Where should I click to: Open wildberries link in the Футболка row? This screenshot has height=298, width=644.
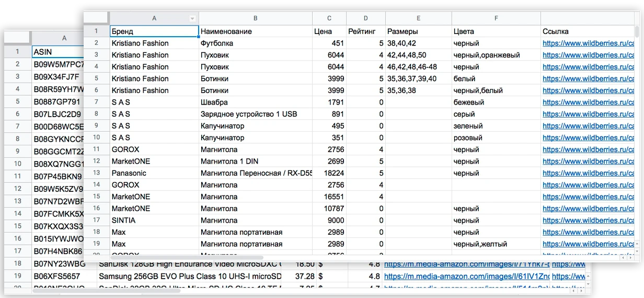588,43
